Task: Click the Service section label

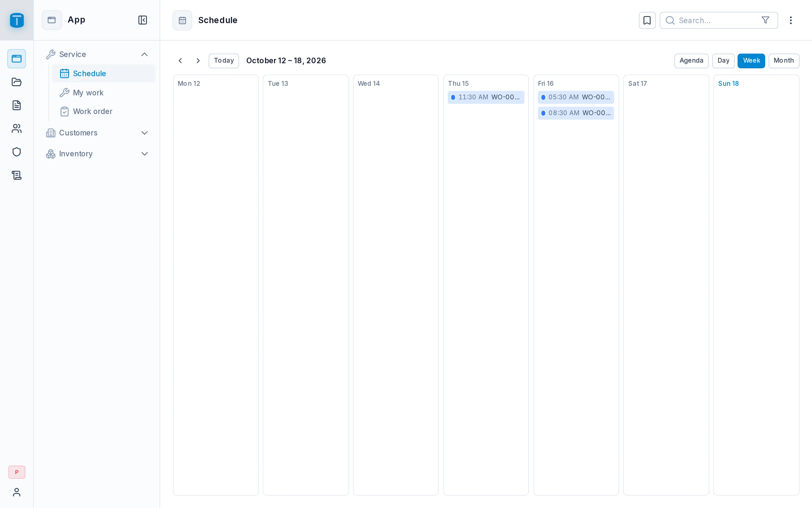Action: coord(72,54)
